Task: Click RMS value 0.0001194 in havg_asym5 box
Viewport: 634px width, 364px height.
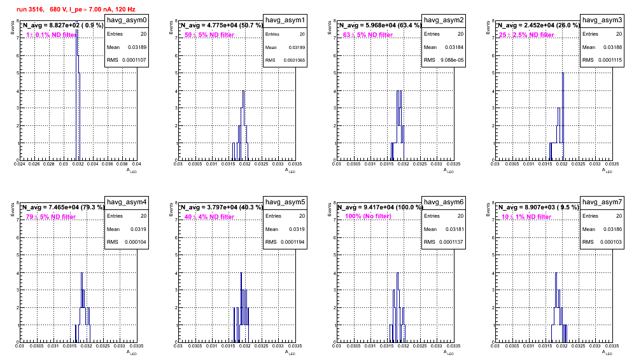Action: coord(293,242)
